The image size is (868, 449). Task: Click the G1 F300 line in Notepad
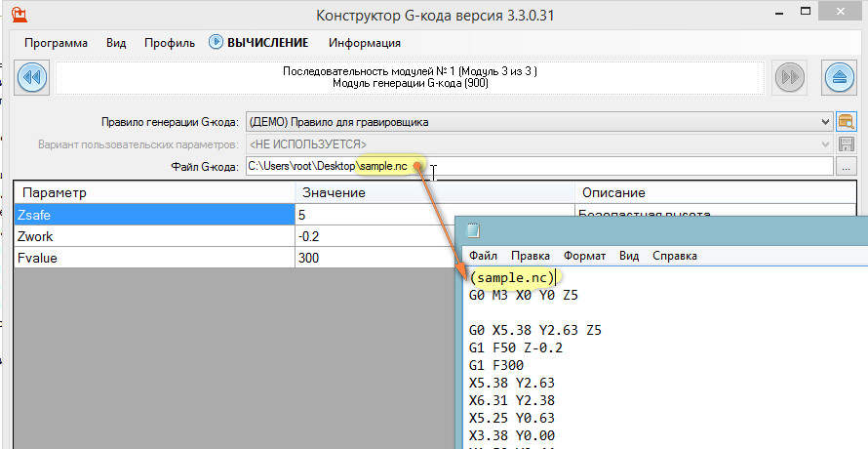pyautogui.click(x=496, y=365)
